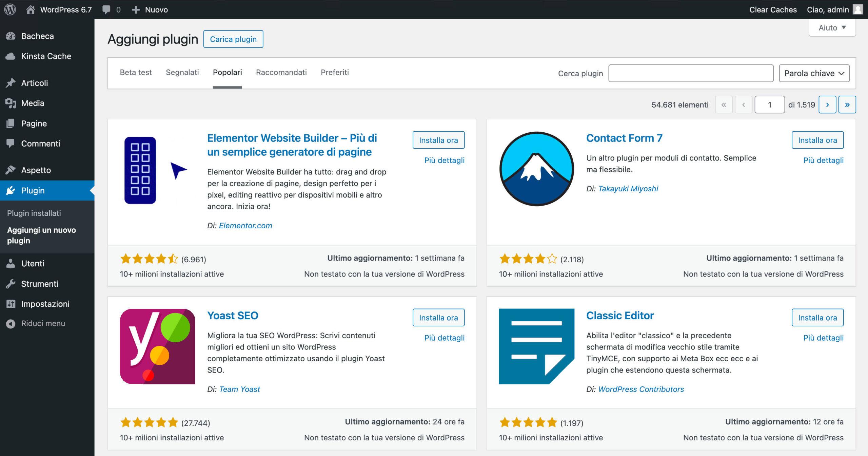The width and height of the screenshot is (868, 456).
Task: Open the Ciao, admin account menu
Action: [x=835, y=9]
